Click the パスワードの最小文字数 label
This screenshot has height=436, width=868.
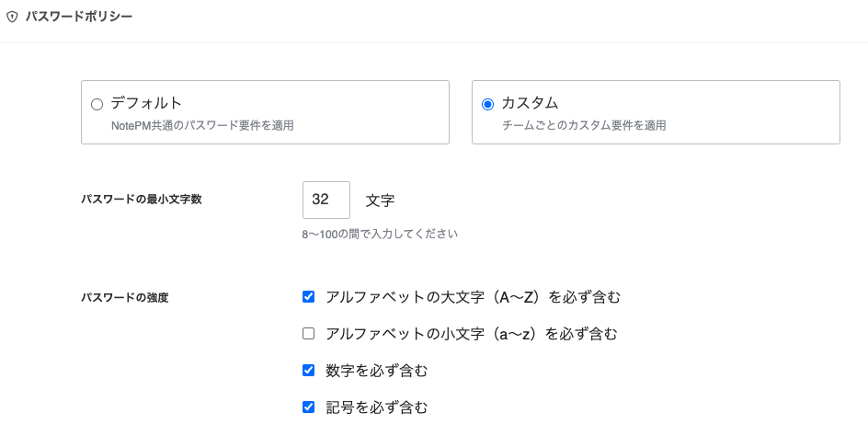coord(141,200)
